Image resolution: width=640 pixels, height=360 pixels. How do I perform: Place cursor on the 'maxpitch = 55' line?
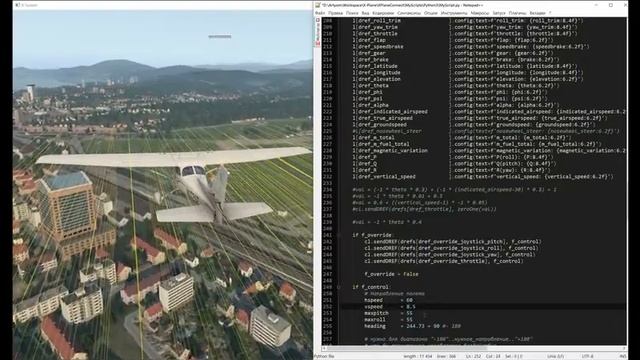[x=388, y=313]
